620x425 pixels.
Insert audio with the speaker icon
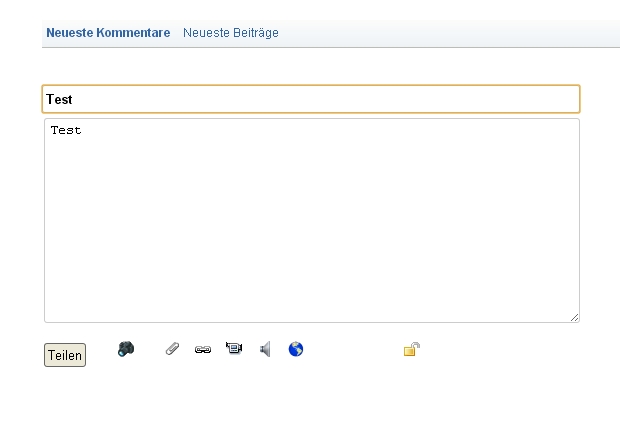(265, 349)
